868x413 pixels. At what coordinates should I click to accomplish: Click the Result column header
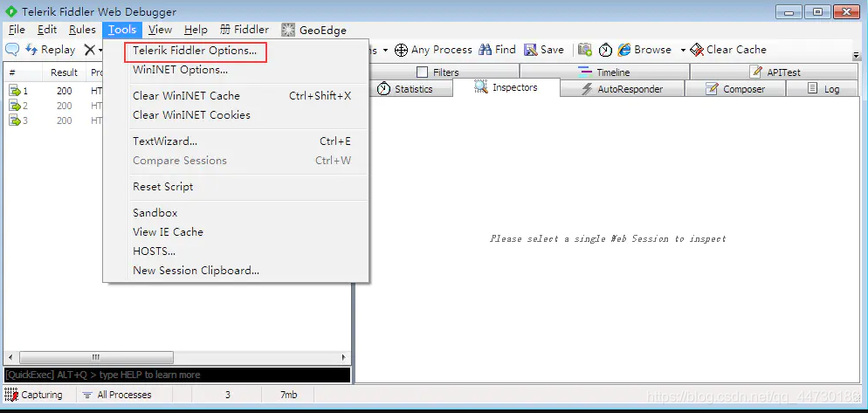65,72
